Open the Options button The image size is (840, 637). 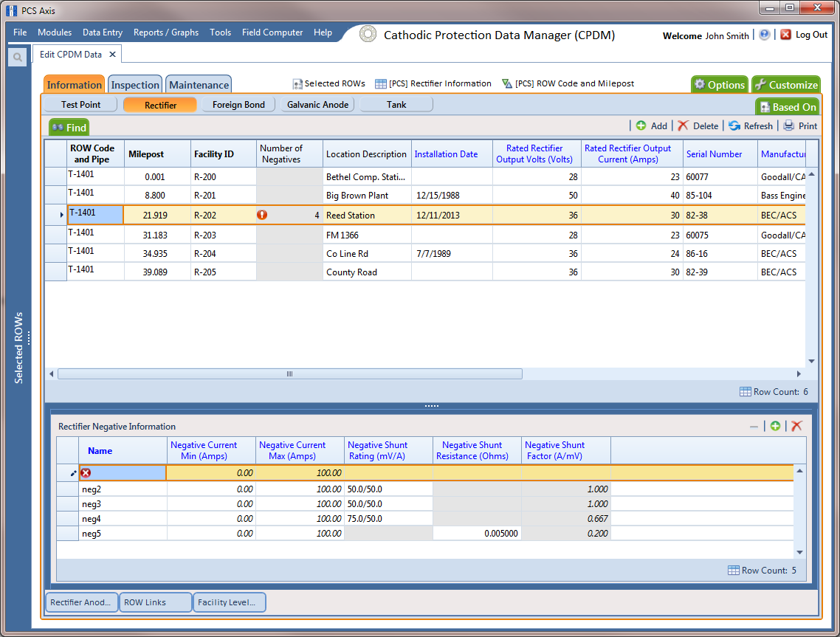pos(720,85)
